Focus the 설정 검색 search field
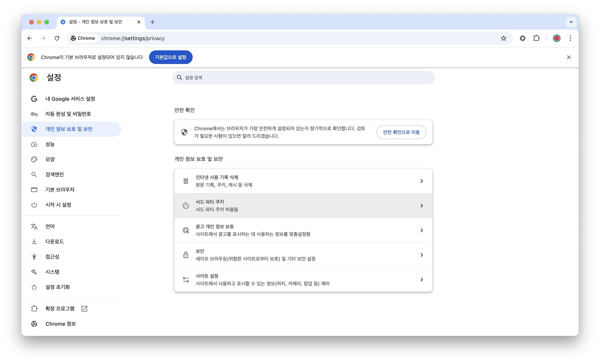 tap(303, 78)
